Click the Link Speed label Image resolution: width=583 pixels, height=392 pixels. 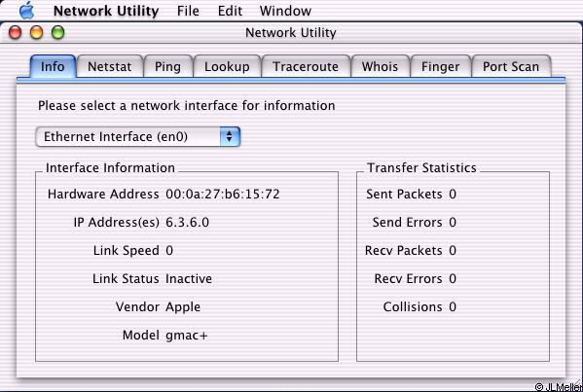[127, 251]
